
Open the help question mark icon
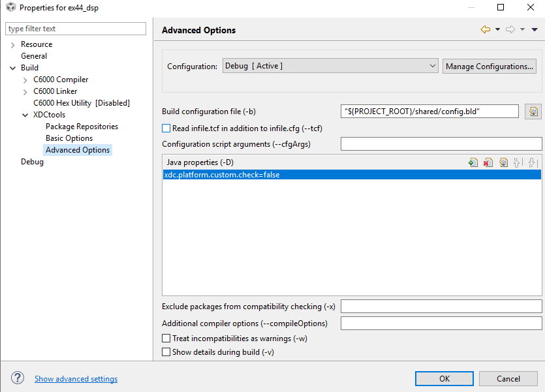click(18, 378)
